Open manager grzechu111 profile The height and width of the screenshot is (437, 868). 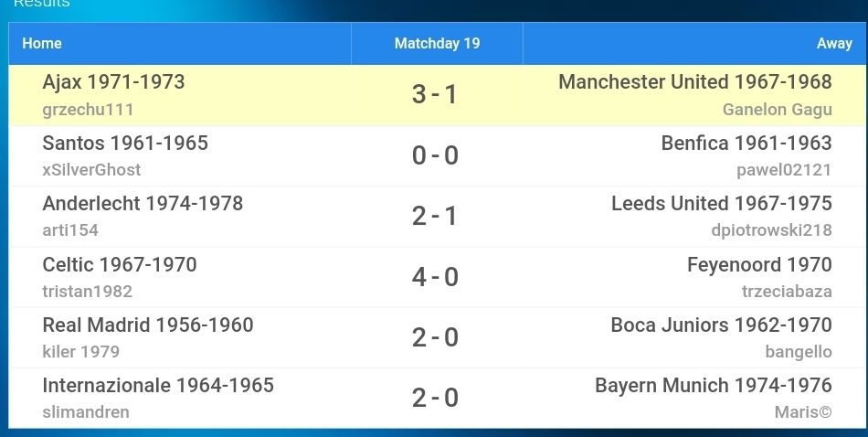click(88, 110)
